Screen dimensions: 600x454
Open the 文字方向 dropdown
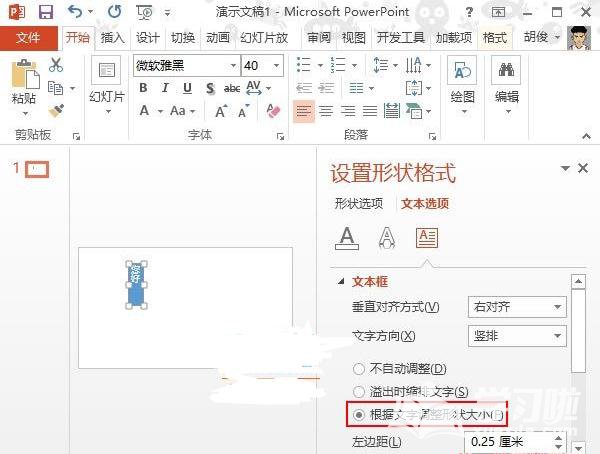point(516,336)
